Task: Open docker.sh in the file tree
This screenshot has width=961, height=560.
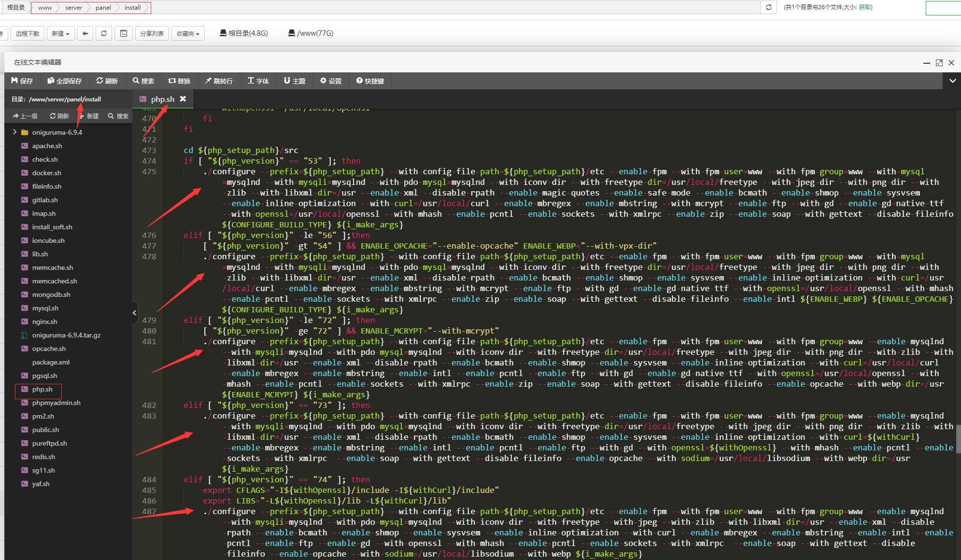Action: pyautogui.click(x=47, y=173)
